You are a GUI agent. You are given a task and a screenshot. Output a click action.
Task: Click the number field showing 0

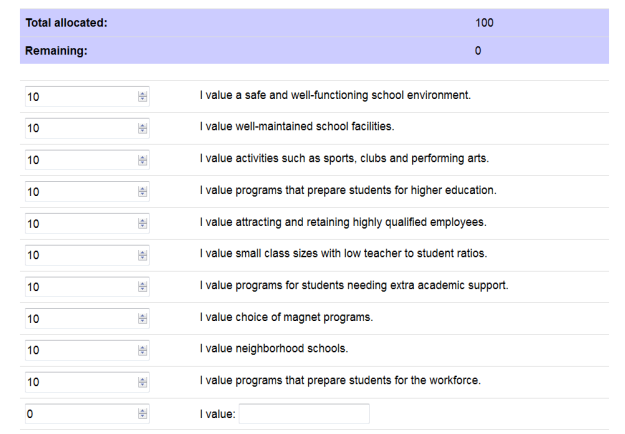[x=80, y=414]
